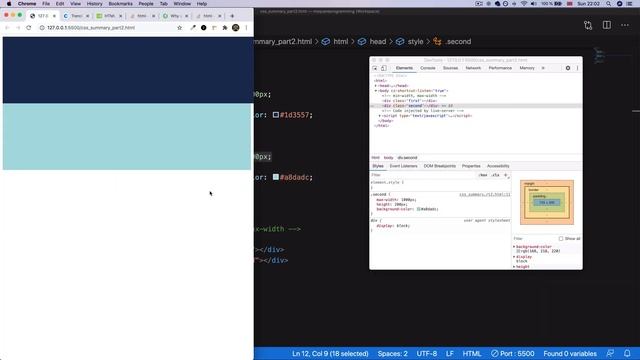Click the eyedropper extension icon in Chrome
The width and height of the screenshot is (640, 360).
click(x=193, y=28)
